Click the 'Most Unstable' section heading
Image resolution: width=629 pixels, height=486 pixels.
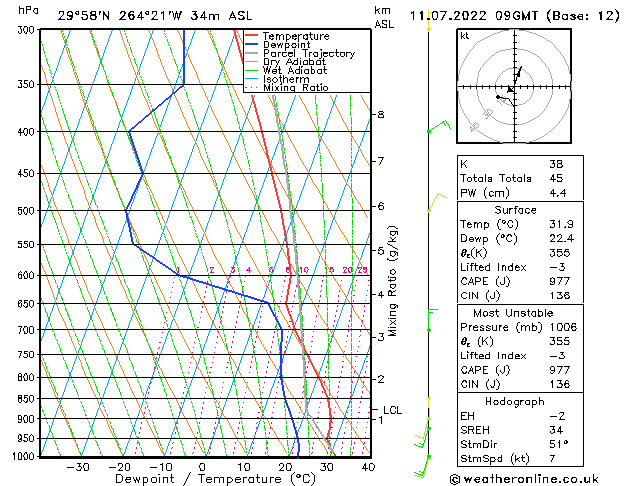513,313
